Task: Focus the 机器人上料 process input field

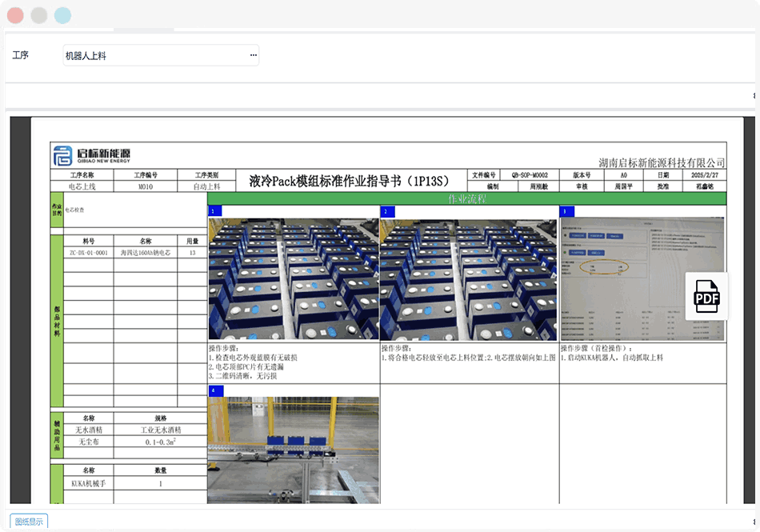Action: coord(161,55)
